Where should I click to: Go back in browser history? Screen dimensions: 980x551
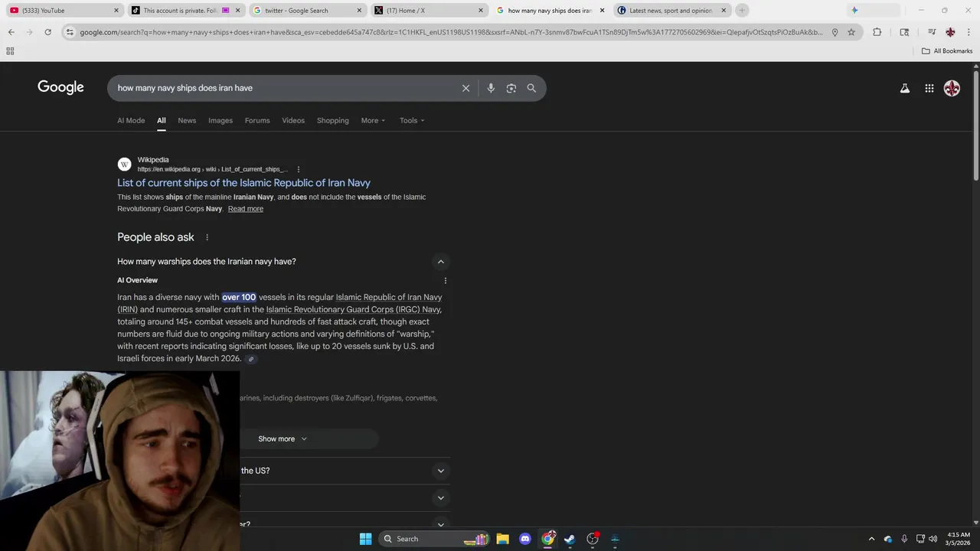(11, 32)
